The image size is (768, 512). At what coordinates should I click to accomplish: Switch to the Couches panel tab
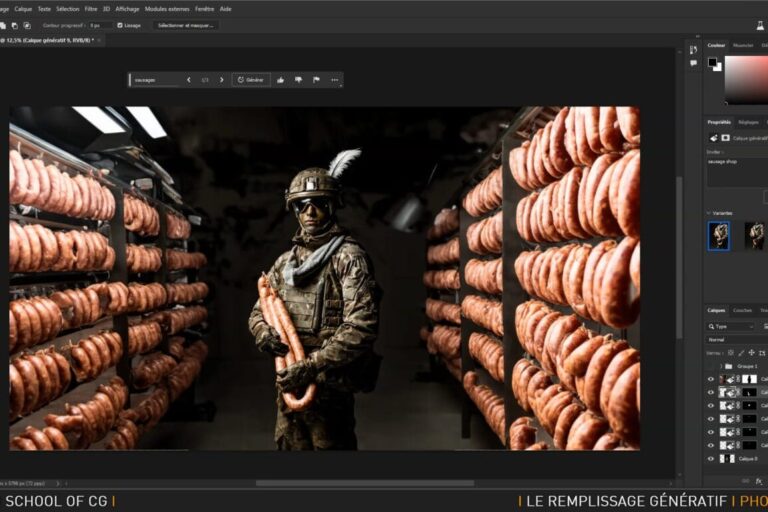pos(742,310)
